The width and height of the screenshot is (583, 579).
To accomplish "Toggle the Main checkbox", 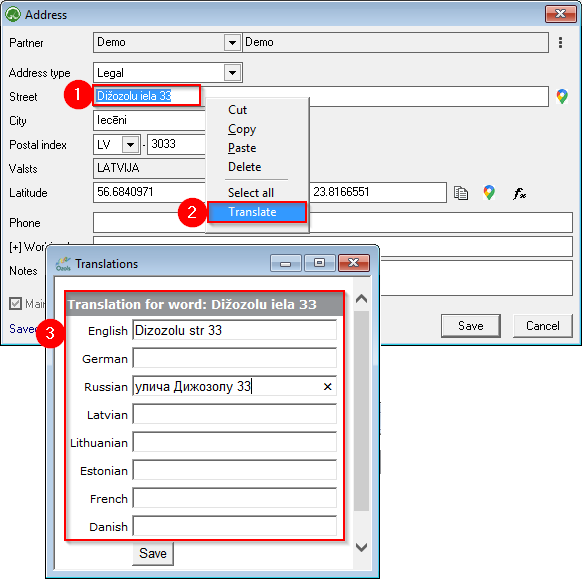I will tap(15, 303).
